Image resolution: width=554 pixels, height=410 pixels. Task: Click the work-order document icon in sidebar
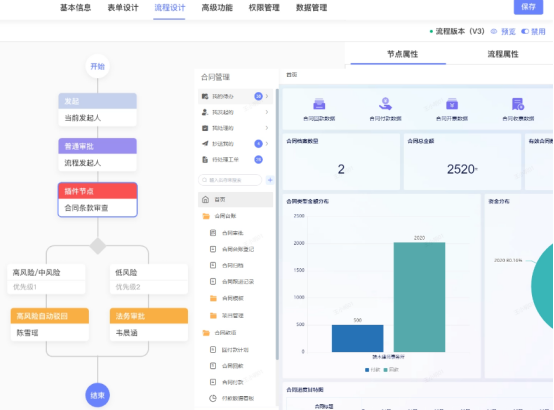(x=205, y=159)
